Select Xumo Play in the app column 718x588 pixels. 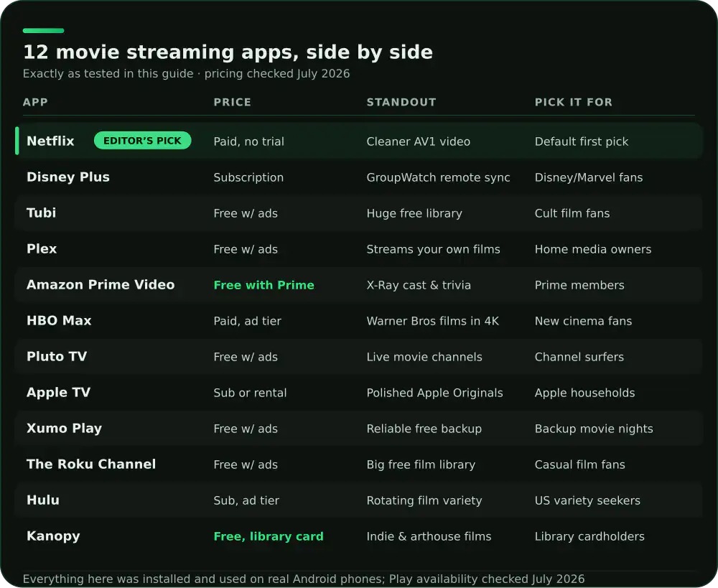coord(64,428)
